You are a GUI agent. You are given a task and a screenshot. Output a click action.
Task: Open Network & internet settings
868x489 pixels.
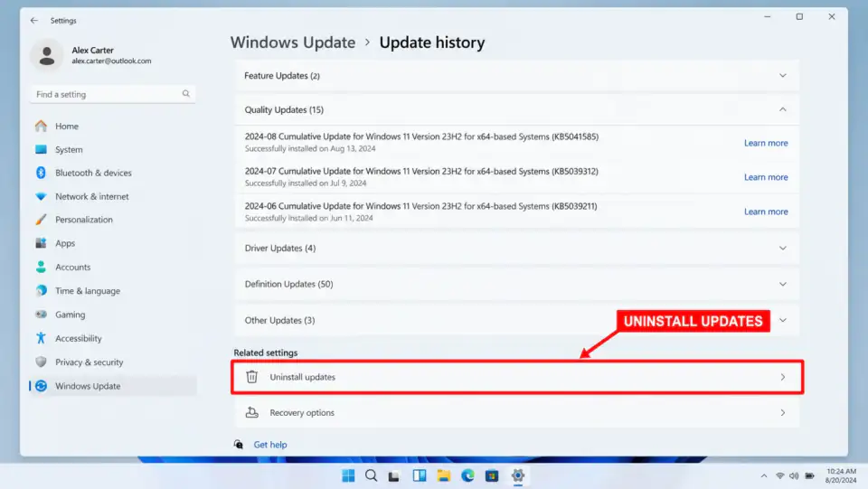(92, 196)
